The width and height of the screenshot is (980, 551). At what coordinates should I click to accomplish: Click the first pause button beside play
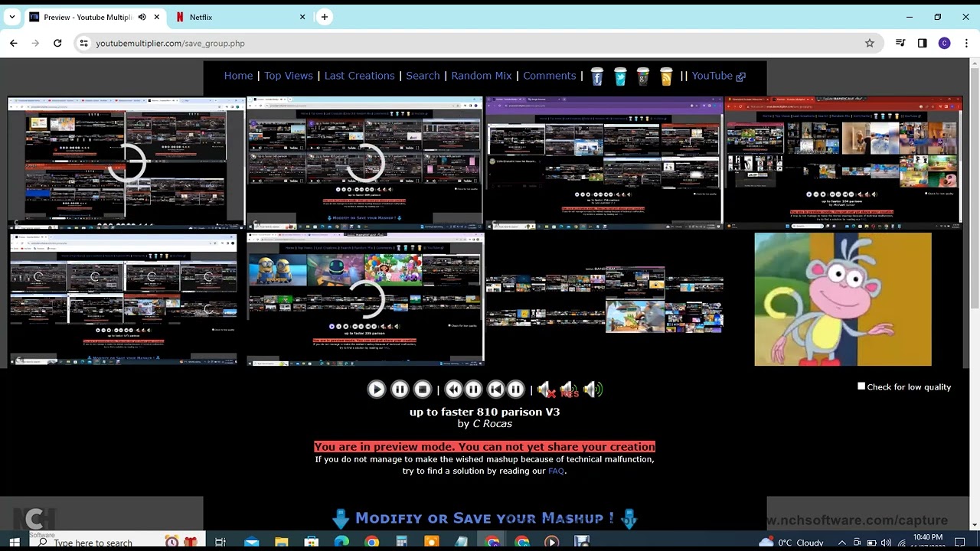400,390
